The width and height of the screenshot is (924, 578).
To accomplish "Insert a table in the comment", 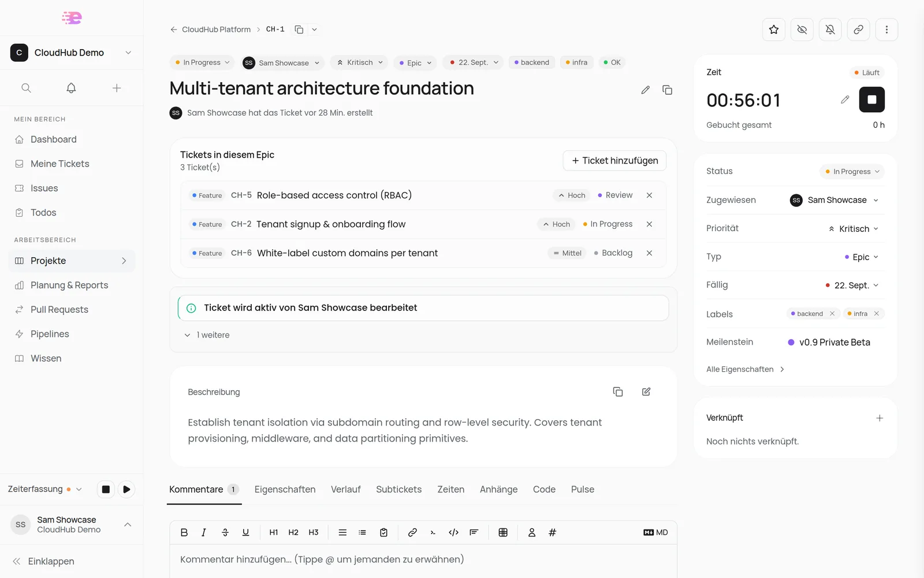I will click(503, 532).
